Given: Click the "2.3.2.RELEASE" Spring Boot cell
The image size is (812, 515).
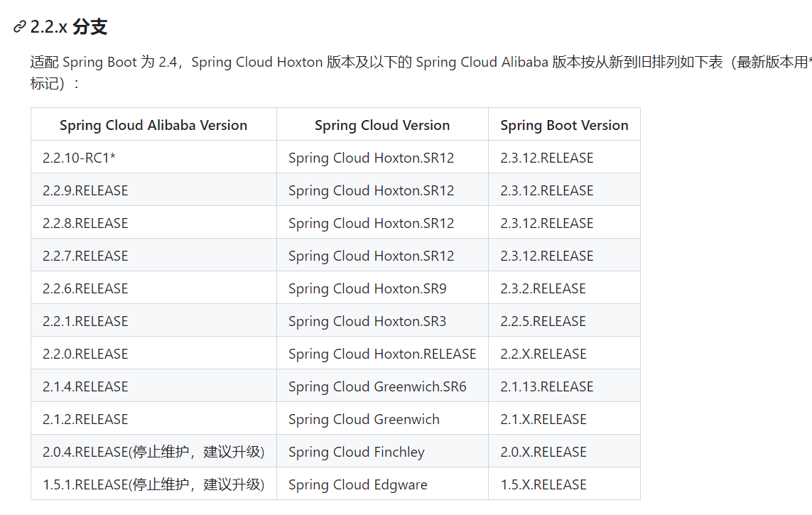Looking at the screenshot, I should [564, 288].
